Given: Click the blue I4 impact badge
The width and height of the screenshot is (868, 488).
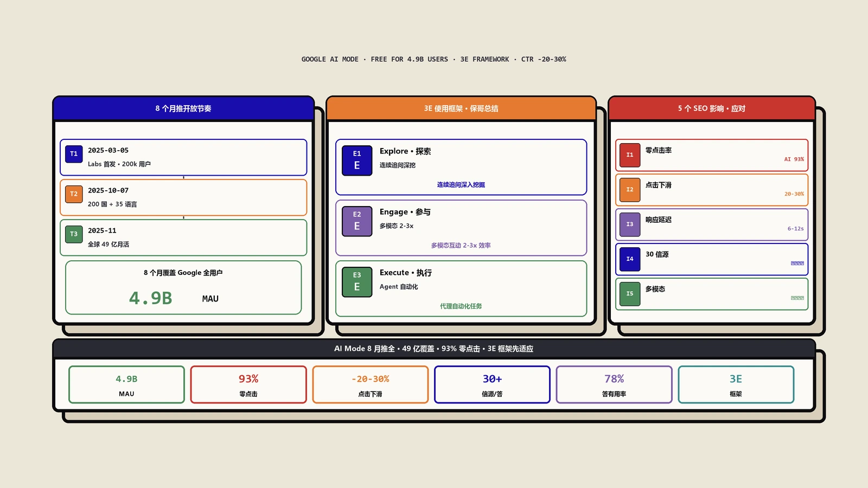Looking at the screenshot, I should pyautogui.click(x=630, y=259).
